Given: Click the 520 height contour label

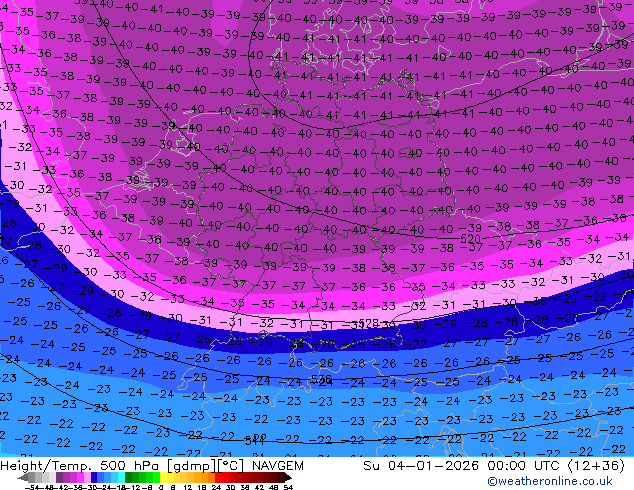Looking at the screenshot, I should click(x=470, y=239).
